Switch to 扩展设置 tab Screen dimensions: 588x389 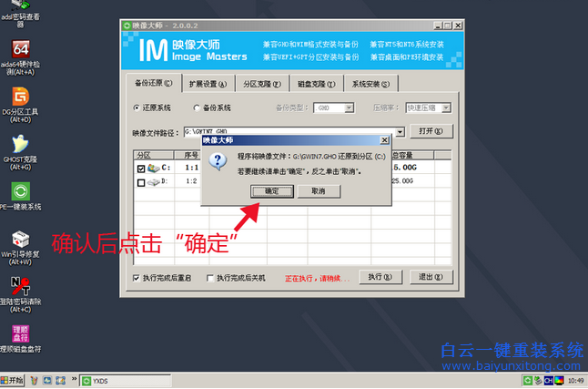tap(208, 84)
